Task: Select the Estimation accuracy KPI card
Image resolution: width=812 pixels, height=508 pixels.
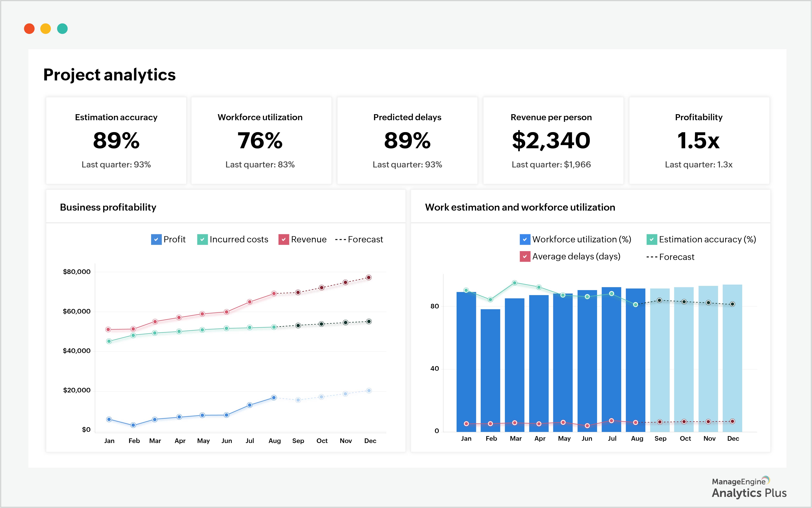Action: 116,140
